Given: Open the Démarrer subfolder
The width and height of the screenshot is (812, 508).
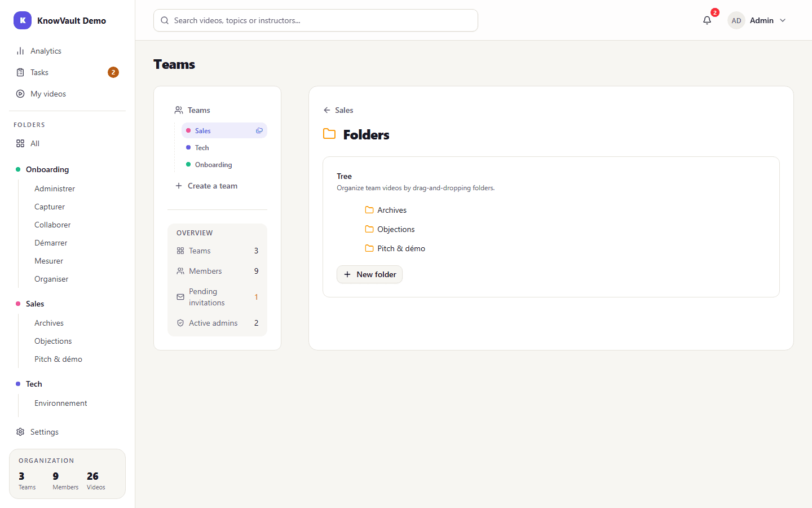Looking at the screenshot, I should pyautogui.click(x=51, y=243).
